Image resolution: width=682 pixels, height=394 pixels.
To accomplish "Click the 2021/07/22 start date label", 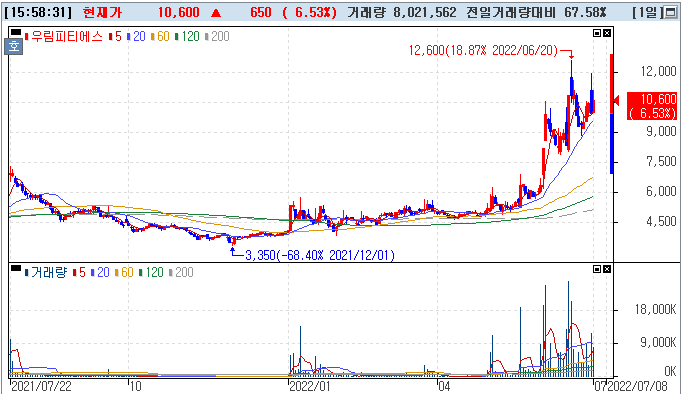I will 41,386.
